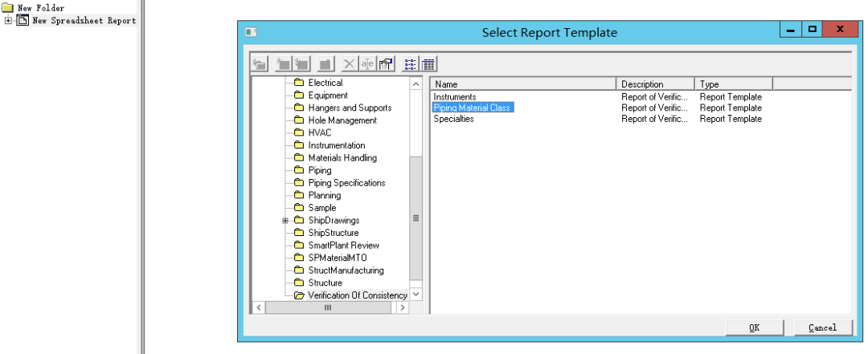Click the open Verification Of Consistency folder icon
This screenshot has height=354, width=868.
(299, 295)
